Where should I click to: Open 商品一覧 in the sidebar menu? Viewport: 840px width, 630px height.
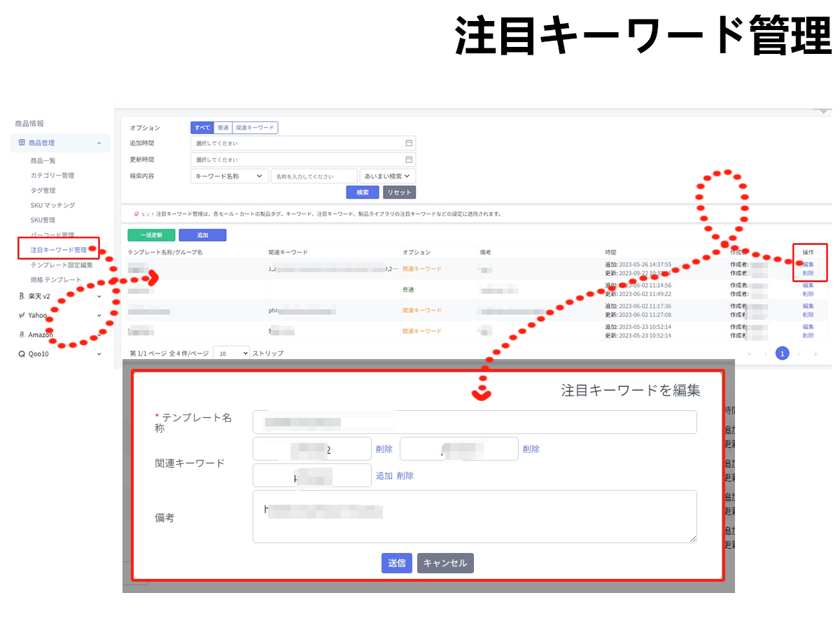[x=43, y=161]
